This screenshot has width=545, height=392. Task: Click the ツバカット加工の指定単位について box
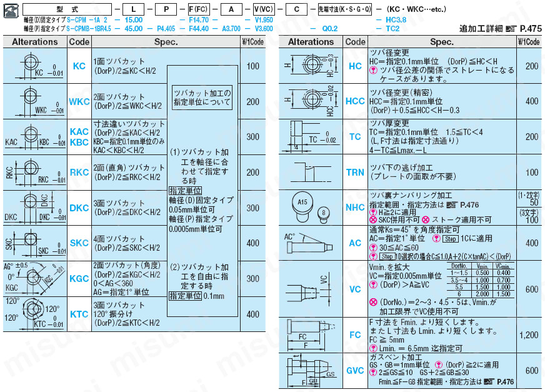click(x=202, y=98)
